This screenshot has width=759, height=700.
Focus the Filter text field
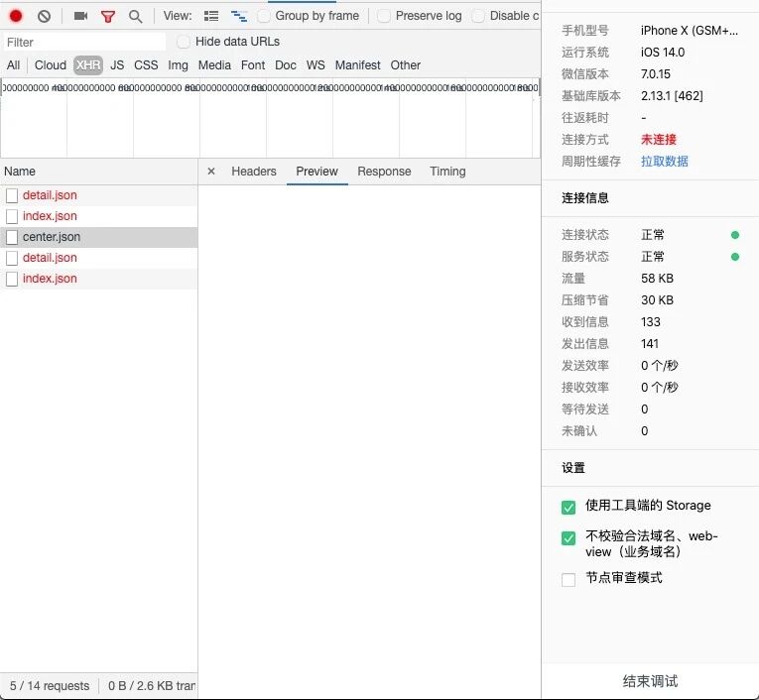click(x=84, y=42)
